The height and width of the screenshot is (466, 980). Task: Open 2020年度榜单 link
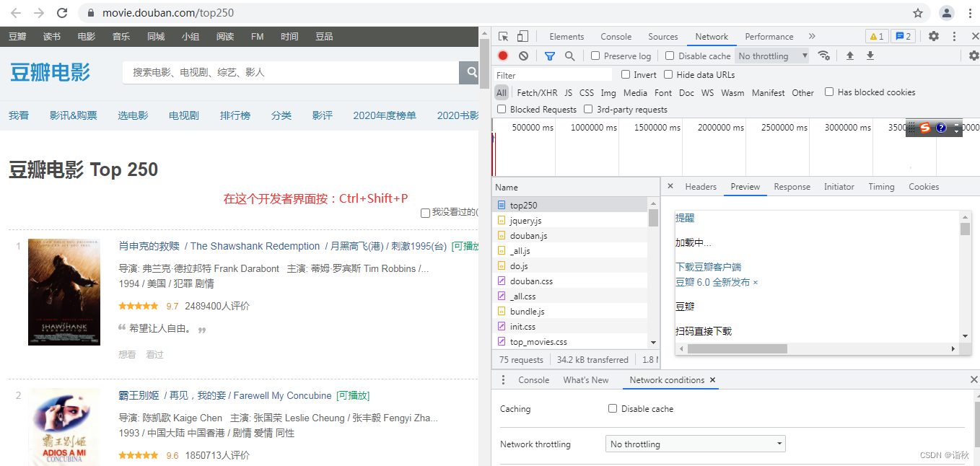(385, 115)
